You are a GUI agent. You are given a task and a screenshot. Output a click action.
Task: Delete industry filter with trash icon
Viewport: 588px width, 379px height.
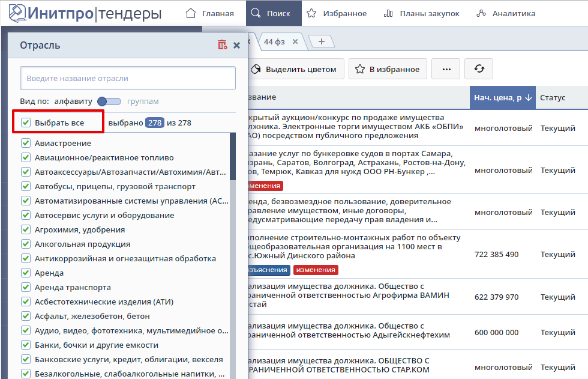223,45
